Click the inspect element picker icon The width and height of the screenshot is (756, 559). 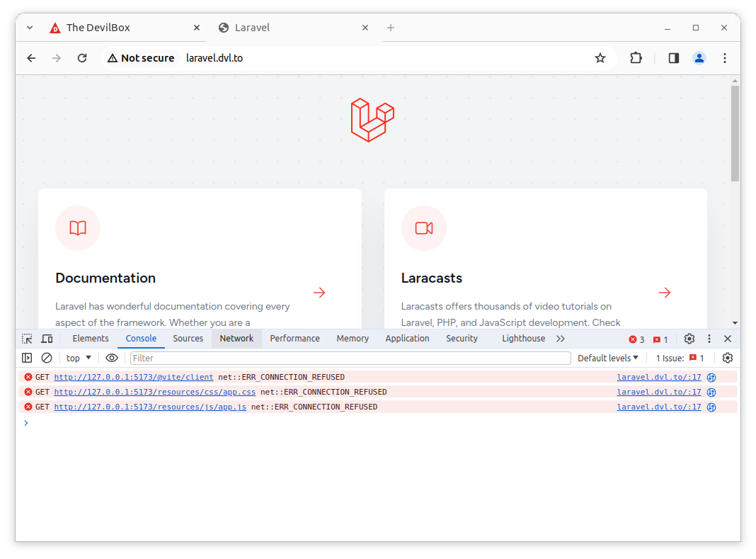[27, 339]
